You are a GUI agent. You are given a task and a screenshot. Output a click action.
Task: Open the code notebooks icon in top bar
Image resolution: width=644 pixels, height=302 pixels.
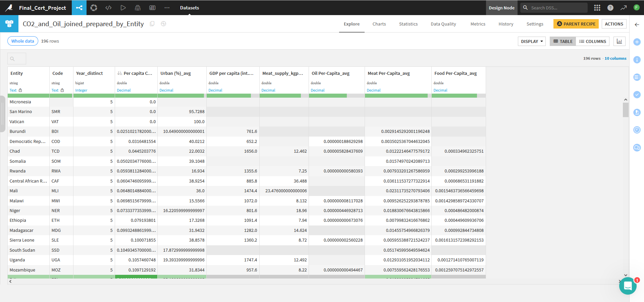[108, 8]
